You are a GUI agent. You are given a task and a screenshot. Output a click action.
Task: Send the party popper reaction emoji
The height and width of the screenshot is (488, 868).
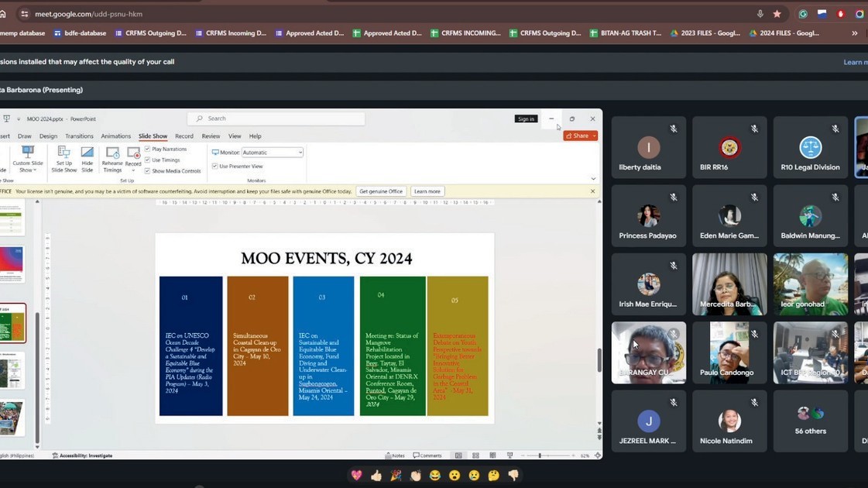(396, 476)
